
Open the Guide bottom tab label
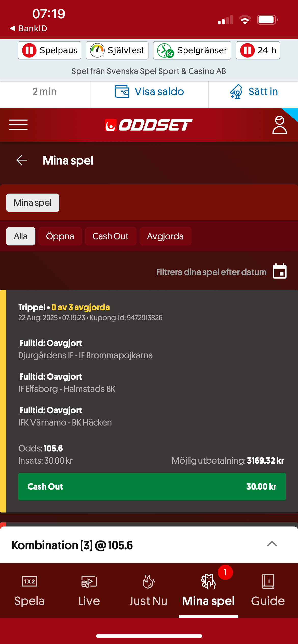tap(268, 601)
